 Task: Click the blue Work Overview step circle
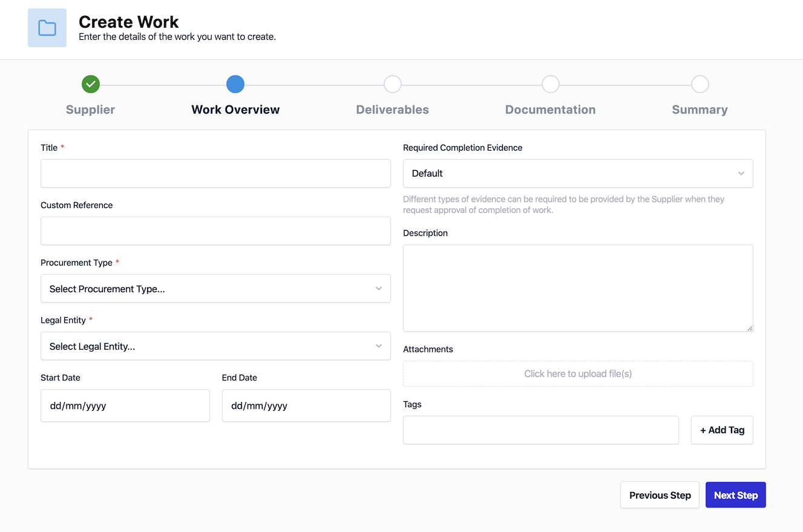(235, 84)
